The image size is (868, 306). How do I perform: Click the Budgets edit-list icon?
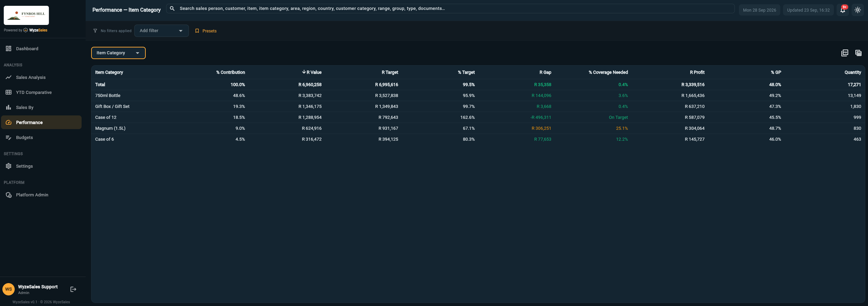[x=9, y=137]
